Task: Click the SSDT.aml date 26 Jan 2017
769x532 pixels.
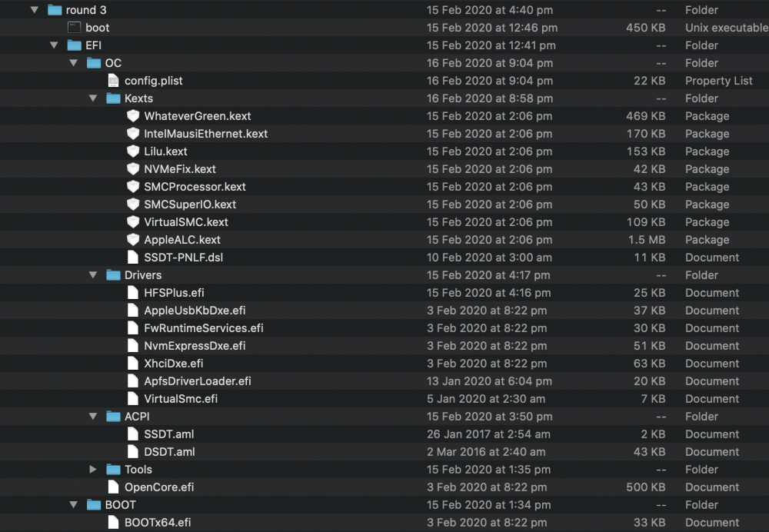Action: tap(488, 434)
